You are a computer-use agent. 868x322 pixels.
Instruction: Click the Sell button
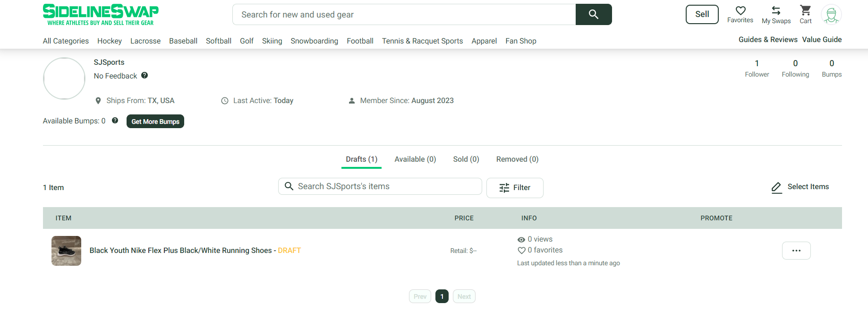click(702, 14)
